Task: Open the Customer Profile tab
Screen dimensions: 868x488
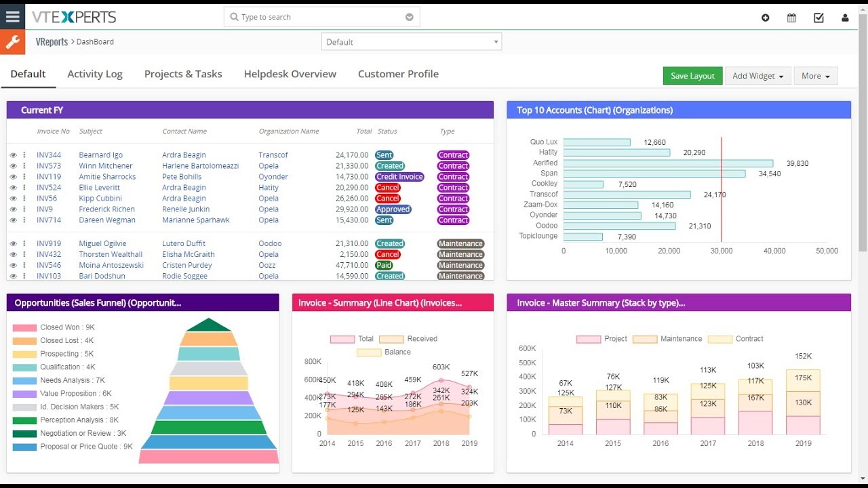Action: [x=398, y=74]
